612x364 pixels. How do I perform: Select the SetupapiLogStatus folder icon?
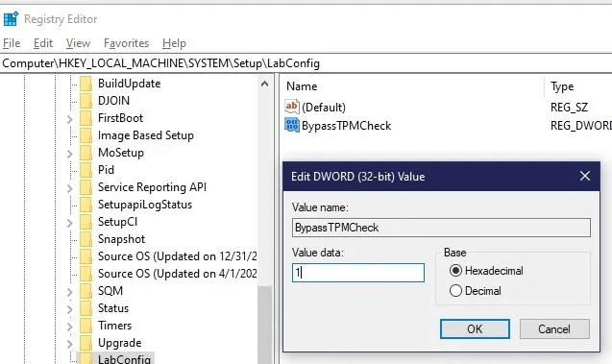[86, 205]
